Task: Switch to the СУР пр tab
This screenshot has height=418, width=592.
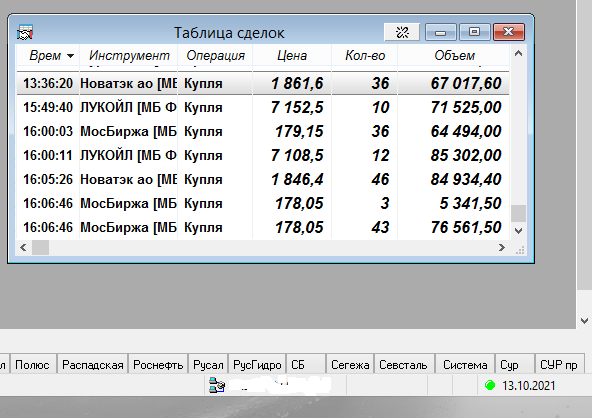Action: coord(559,365)
